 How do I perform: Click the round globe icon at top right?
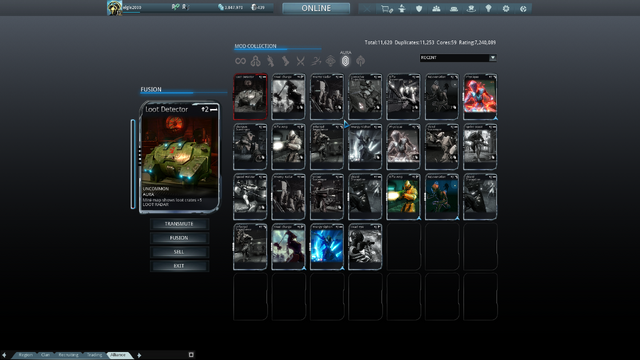[523, 9]
